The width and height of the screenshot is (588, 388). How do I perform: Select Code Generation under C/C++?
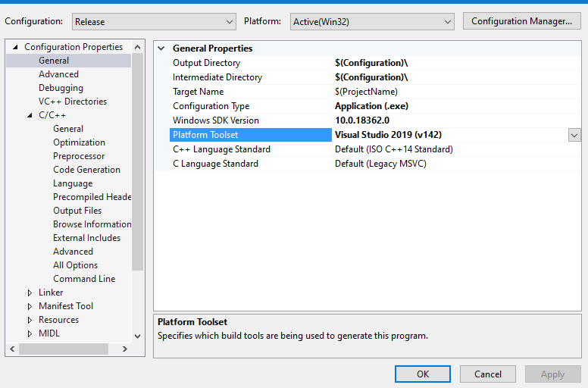(x=86, y=170)
